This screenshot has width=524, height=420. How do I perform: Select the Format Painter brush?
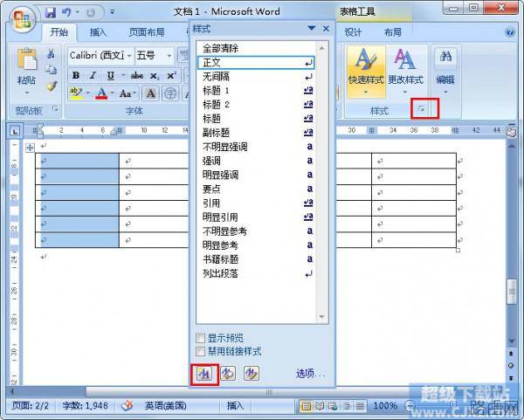tap(52, 86)
